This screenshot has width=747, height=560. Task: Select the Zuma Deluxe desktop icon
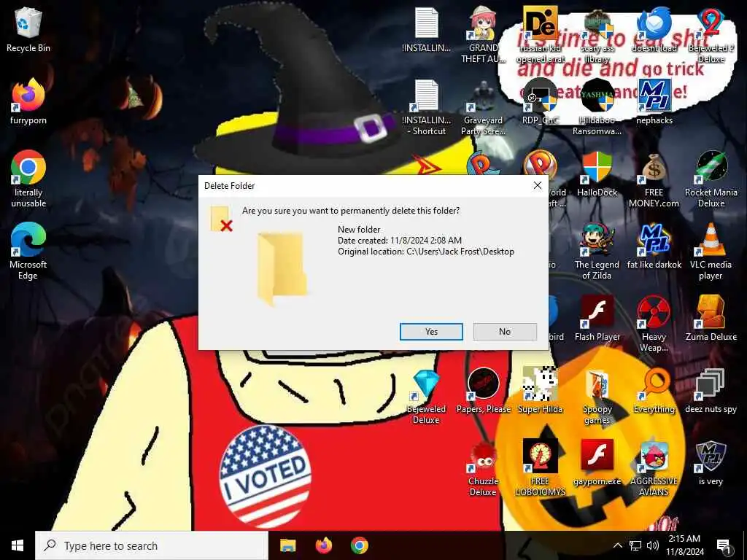711,318
